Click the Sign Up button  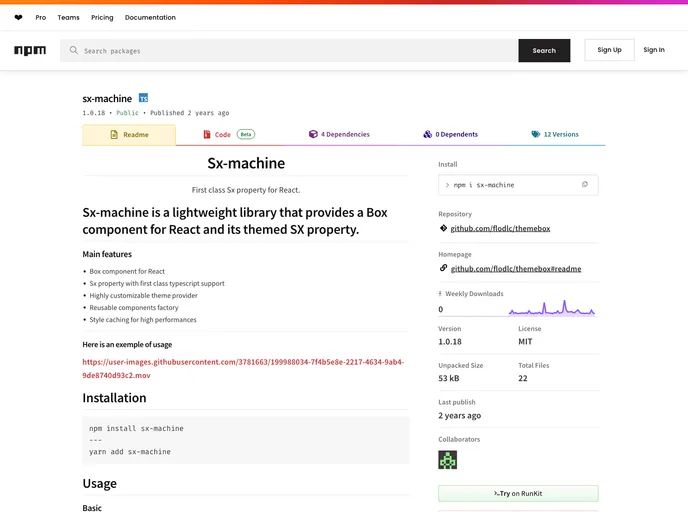(609, 50)
